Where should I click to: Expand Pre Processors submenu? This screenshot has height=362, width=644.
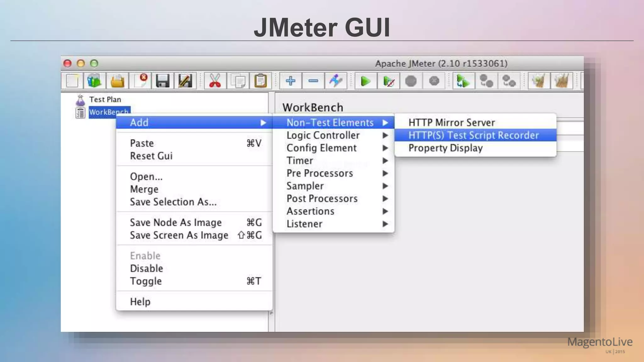tap(334, 173)
